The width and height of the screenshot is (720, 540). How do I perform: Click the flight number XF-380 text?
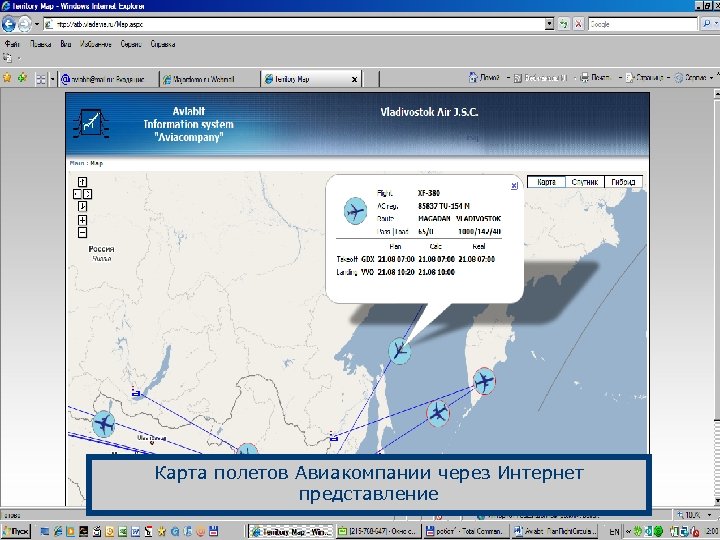(428, 193)
